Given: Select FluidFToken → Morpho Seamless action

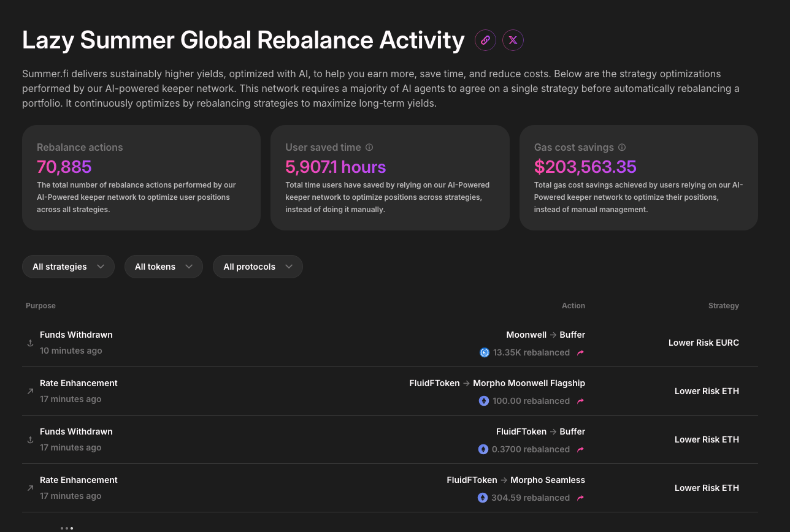Looking at the screenshot, I should tap(516, 480).
